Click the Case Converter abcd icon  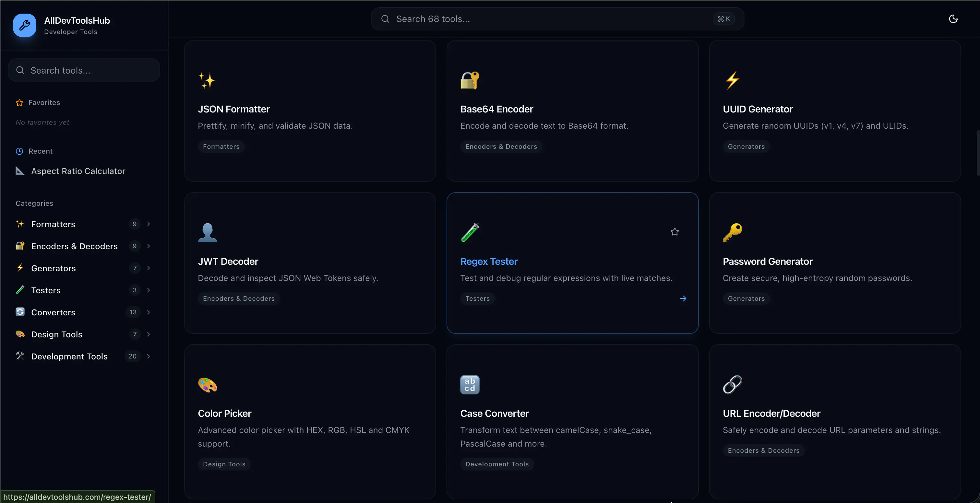[x=470, y=385]
